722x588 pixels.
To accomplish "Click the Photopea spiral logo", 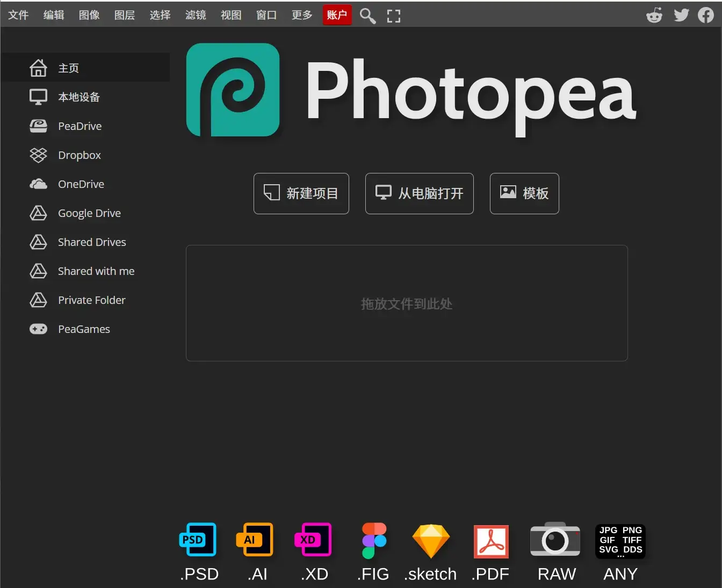I will click(x=233, y=90).
